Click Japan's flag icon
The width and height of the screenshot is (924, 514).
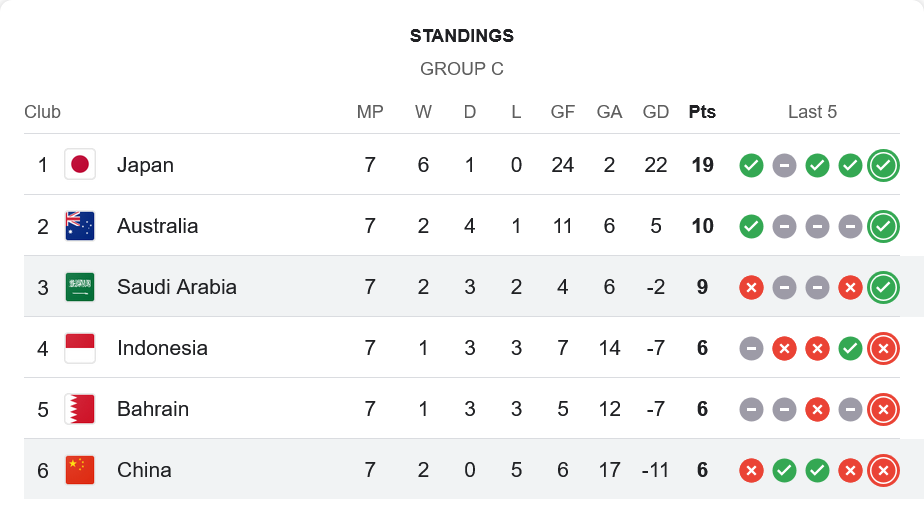[x=80, y=164]
